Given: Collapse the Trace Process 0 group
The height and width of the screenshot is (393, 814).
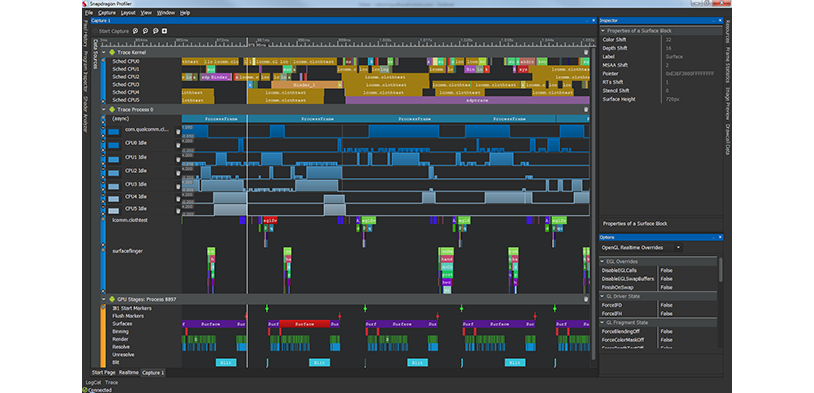Looking at the screenshot, I should (x=103, y=110).
